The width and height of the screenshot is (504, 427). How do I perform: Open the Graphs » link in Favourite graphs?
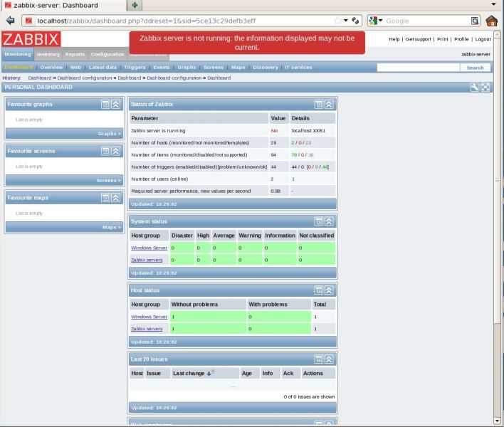pos(110,134)
